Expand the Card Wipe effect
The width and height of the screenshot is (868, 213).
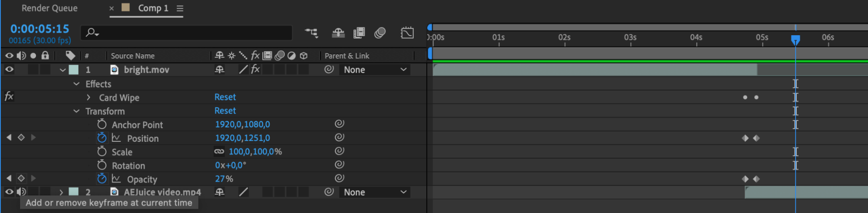click(89, 97)
